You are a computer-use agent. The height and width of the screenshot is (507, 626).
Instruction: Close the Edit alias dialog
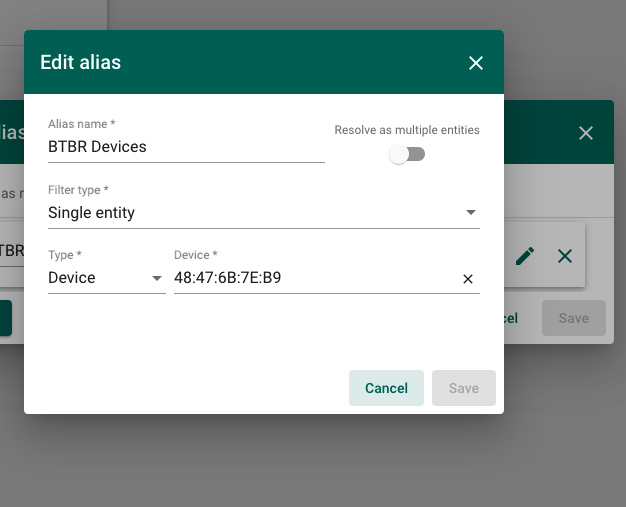(475, 63)
